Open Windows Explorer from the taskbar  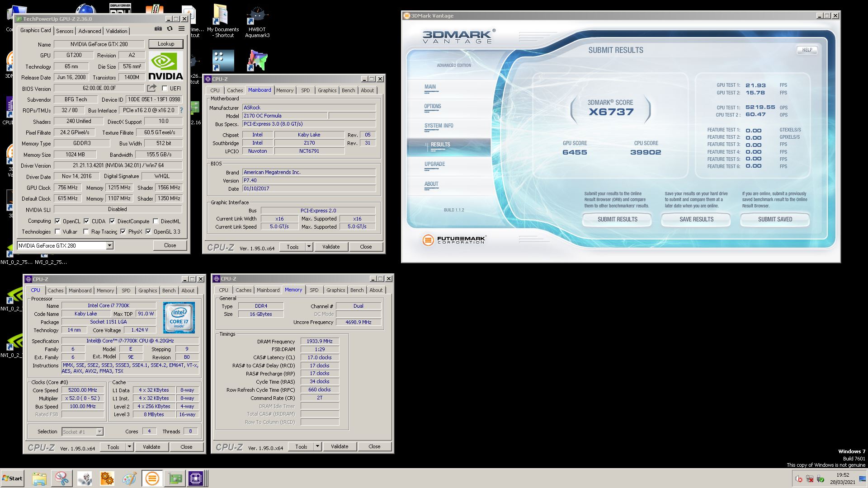point(39,478)
